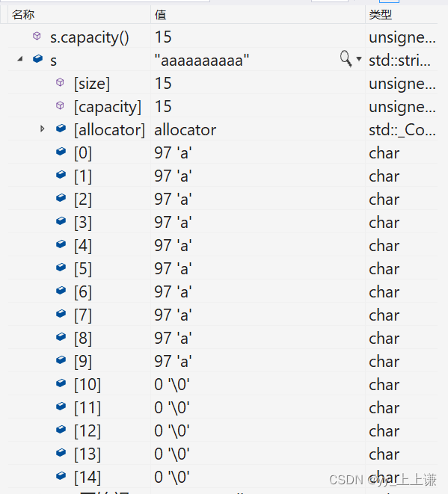Click the allocator value cell
This screenshot has height=494, width=448.
point(185,130)
